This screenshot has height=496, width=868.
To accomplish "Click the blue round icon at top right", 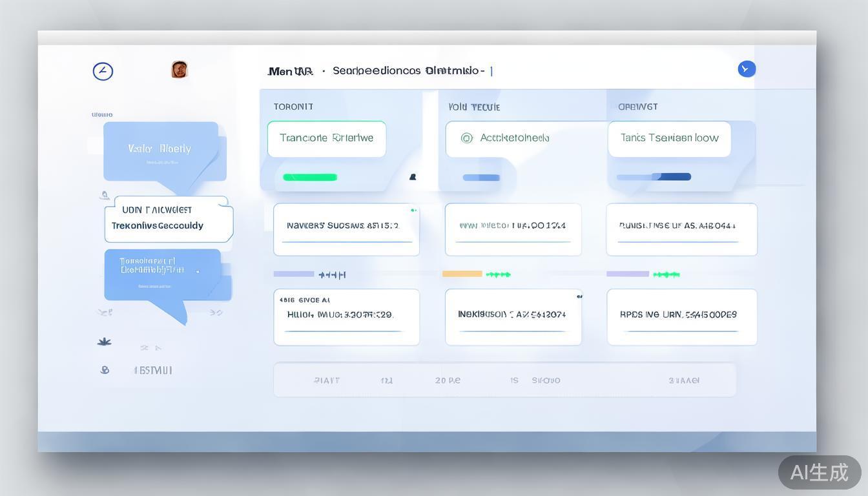I will [x=747, y=69].
